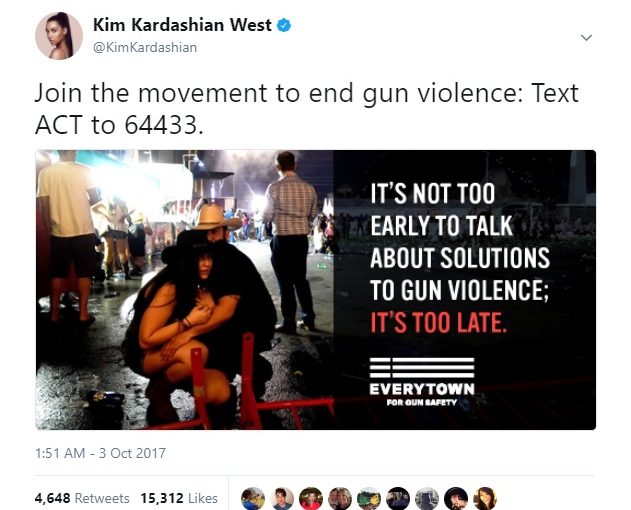Screen dimensions: 631x510
Task: Click the last liker avatar, long-haired woman
Action: tap(485, 499)
